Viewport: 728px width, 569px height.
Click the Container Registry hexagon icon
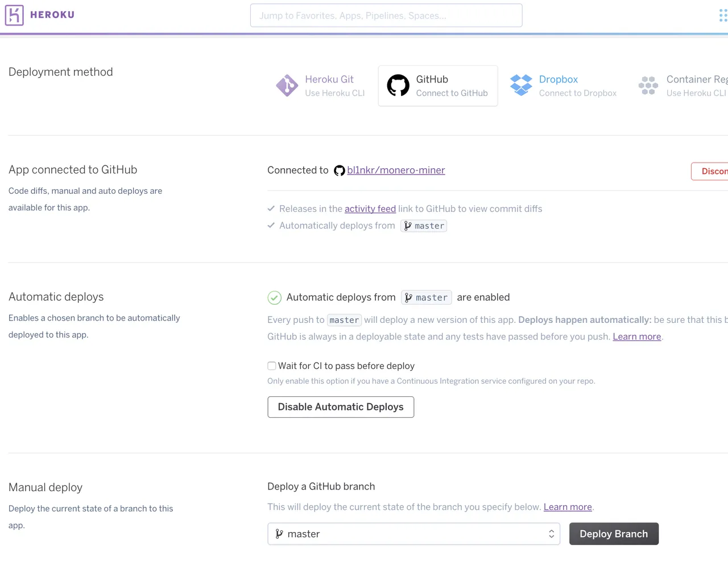648,85
